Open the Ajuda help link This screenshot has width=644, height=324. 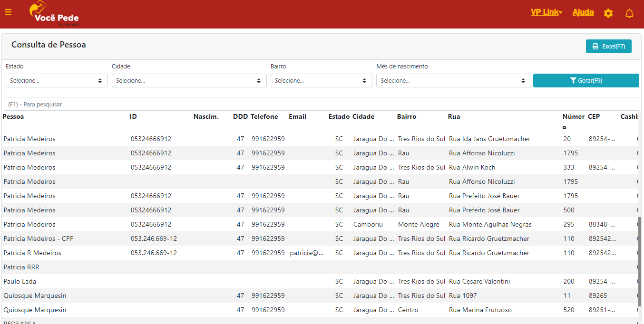tap(583, 12)
